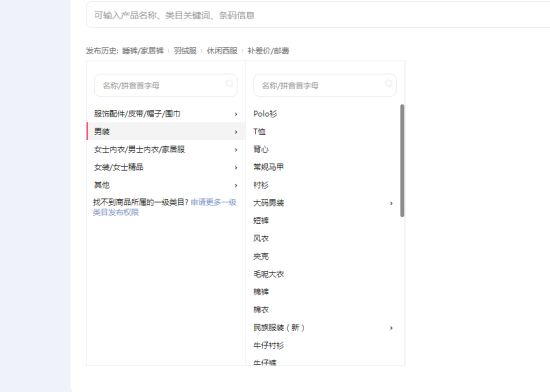This screenshot has height=392, width=550.
Task: Choose 休闲西服 from publish history
Action: pos(222,51)
